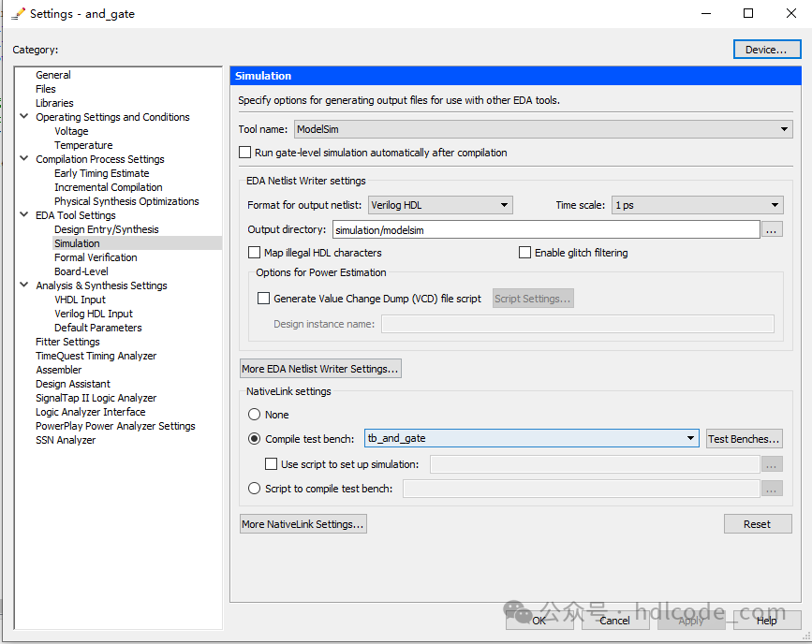Select PowerPlay Power Analyzer Settings category
This screenshot has height=644, width=812.
click(115, 426)
